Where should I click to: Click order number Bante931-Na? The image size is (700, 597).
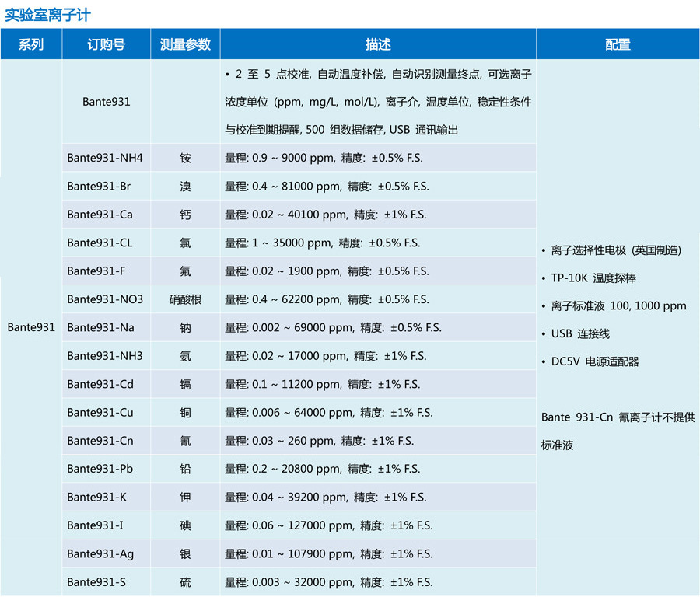pos(100,327)
